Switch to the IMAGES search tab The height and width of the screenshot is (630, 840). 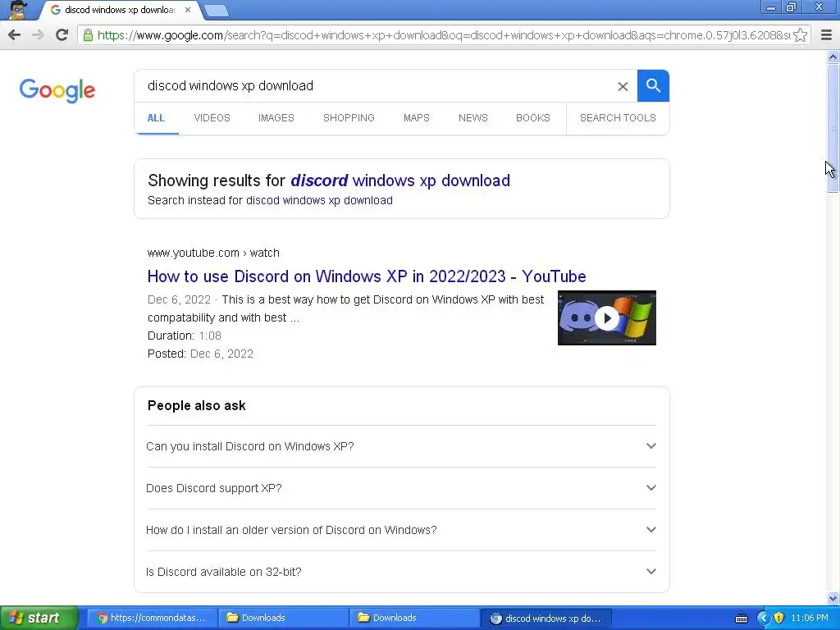click(276, 118)
